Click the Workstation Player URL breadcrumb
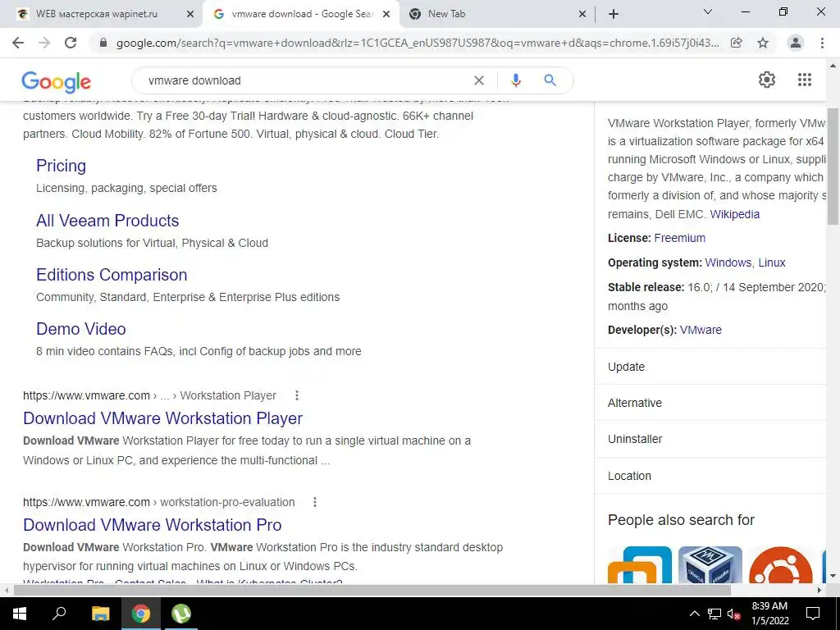 [x=228, y=395]
